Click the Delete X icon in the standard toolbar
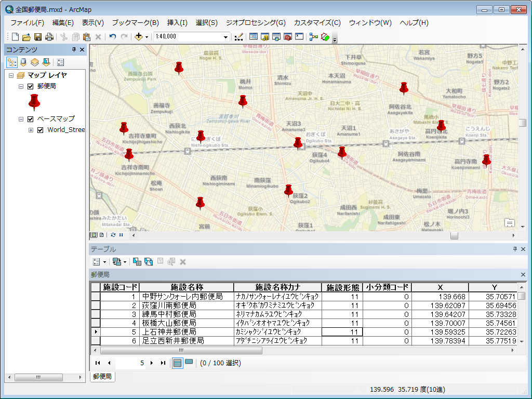 point(98,37)
